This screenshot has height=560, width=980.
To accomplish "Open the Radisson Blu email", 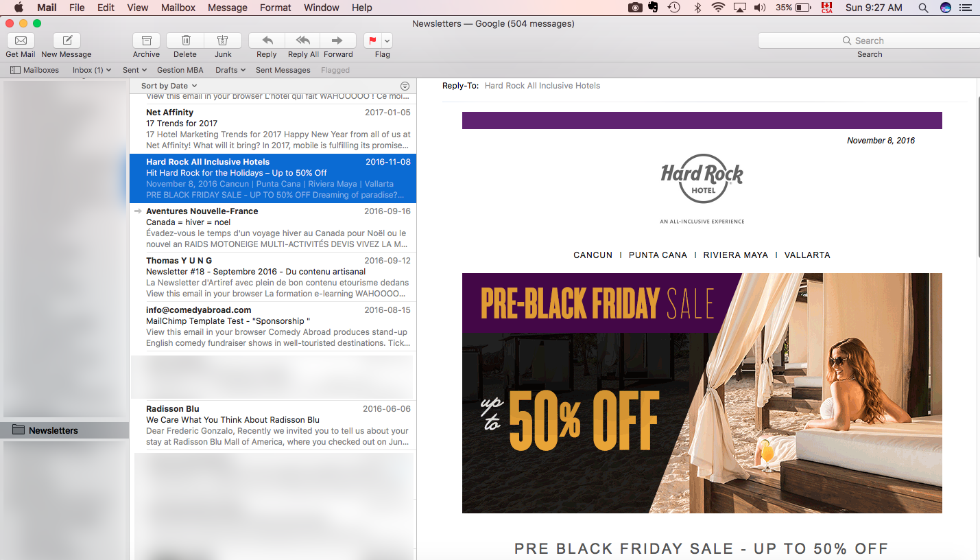I will tap(273, 425).
